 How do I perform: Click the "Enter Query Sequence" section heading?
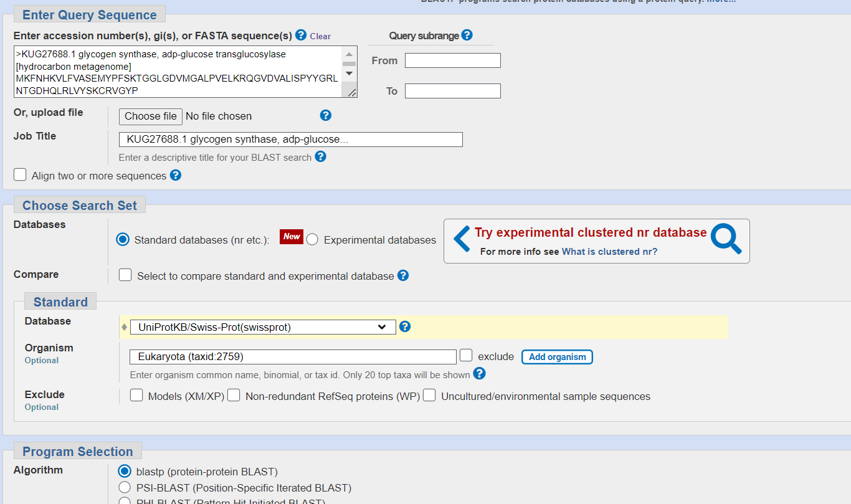(x=90, y=15)
